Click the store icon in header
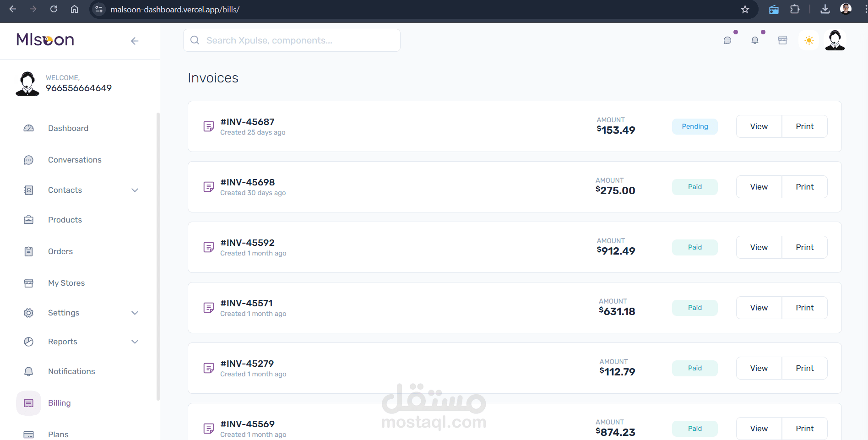The width and height of the screenshot is (868, 440). tap(782, 40)
